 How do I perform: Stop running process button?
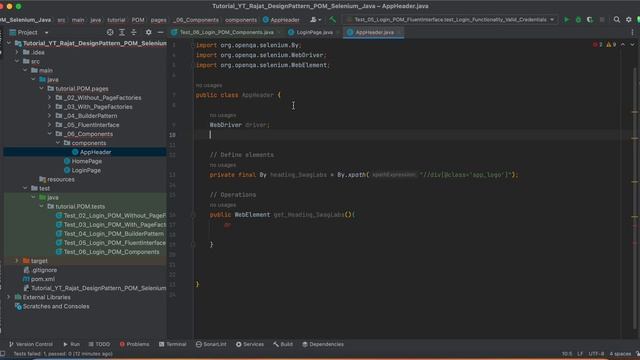click(602, 20)
